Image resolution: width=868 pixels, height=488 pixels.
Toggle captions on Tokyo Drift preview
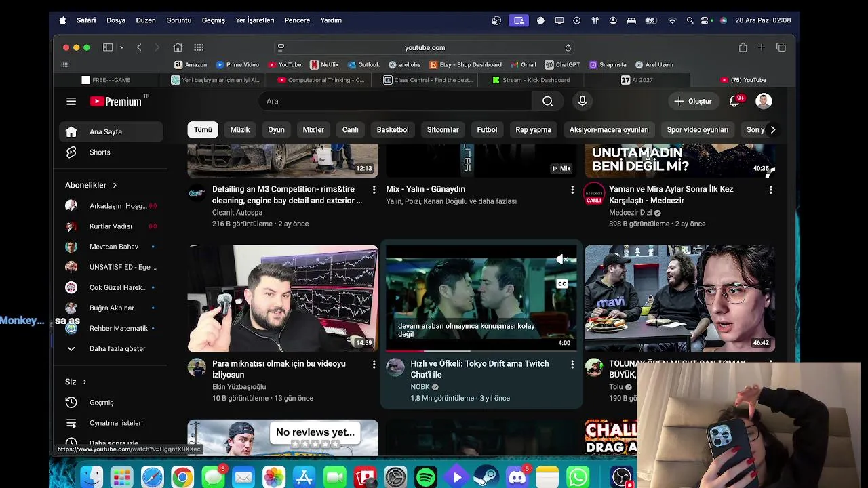tap(561, 284)
